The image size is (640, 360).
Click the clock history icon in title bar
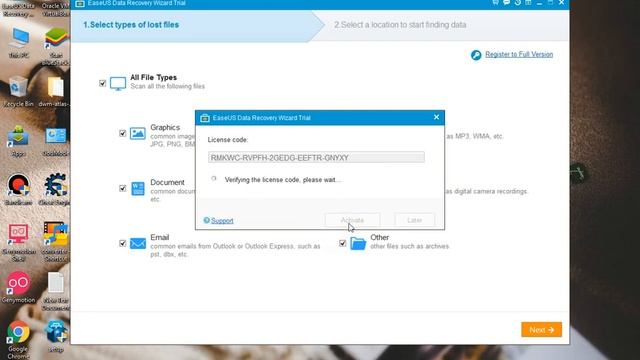(518, 2)
